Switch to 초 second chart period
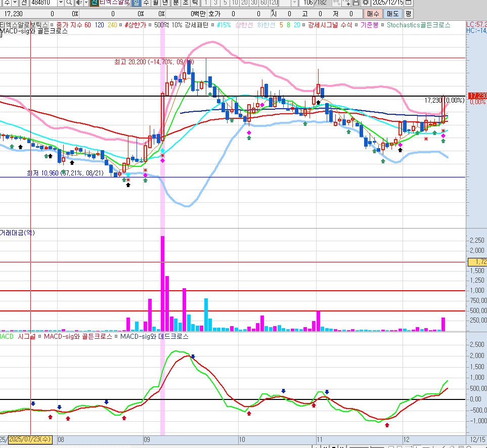 186,3
